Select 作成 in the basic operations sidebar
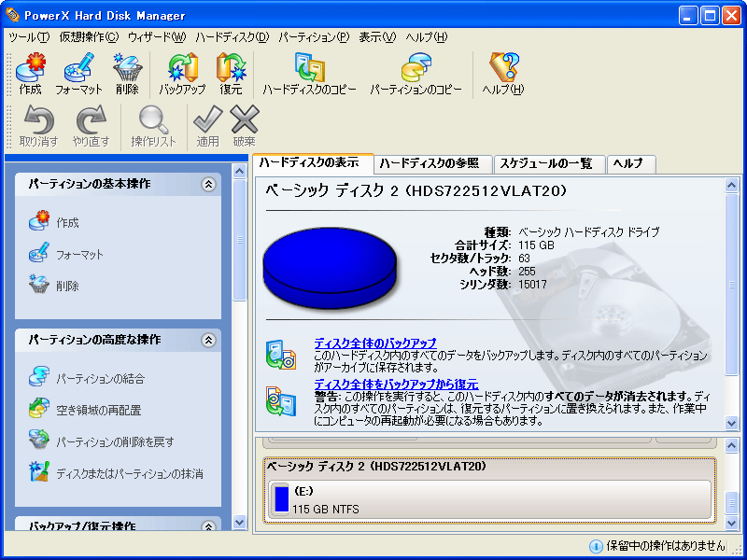This screenshot has height=560, width=747. tap(54, 222)
